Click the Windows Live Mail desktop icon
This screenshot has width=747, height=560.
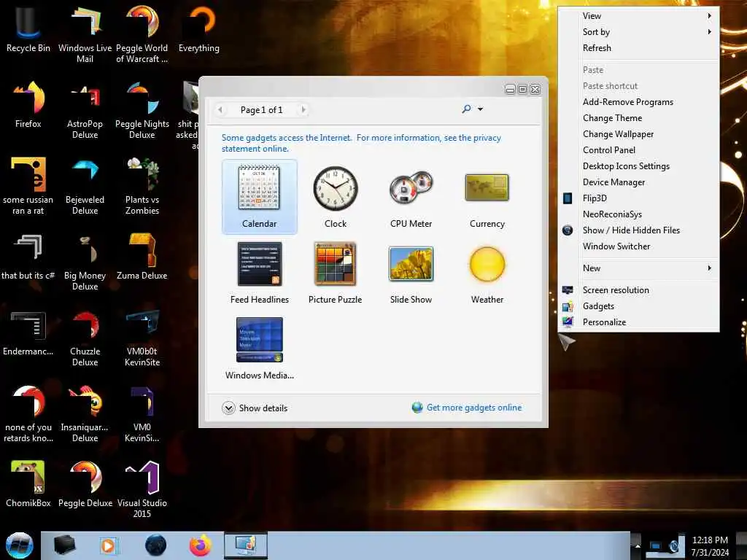coord(85,34)
